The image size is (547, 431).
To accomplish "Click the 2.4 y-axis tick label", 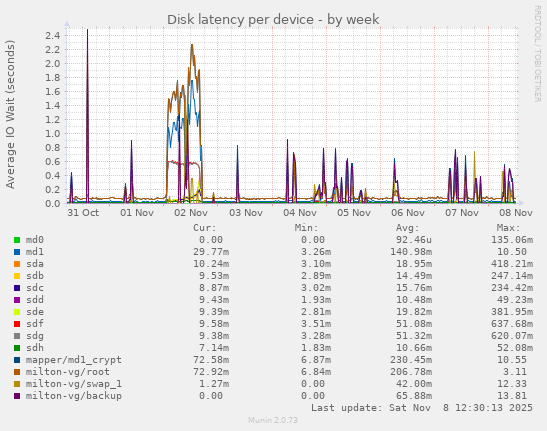I will pos(53,36).
